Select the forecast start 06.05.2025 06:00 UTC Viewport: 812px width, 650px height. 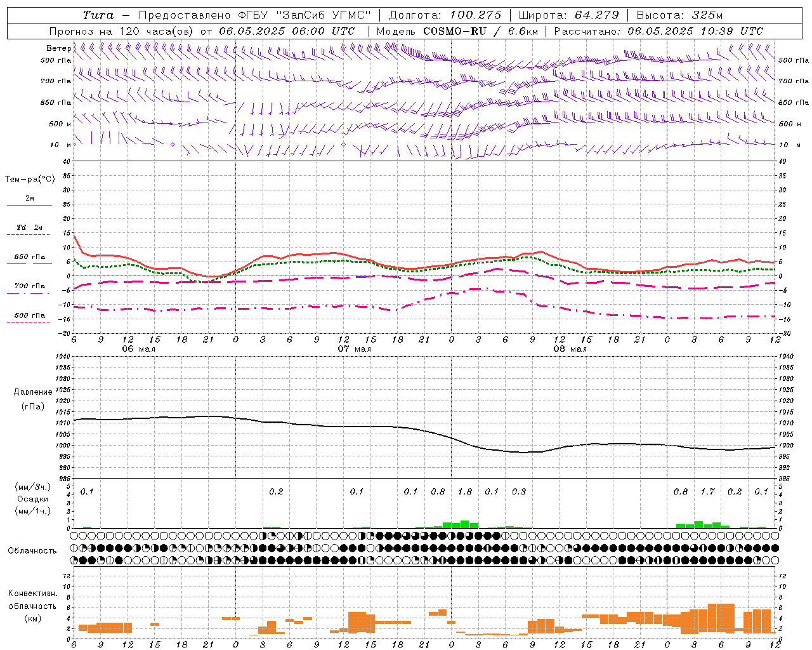[287, 31]
